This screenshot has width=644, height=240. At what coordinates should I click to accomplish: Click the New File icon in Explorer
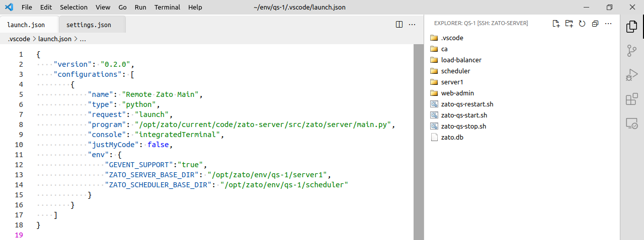click(x=556, y=24)
